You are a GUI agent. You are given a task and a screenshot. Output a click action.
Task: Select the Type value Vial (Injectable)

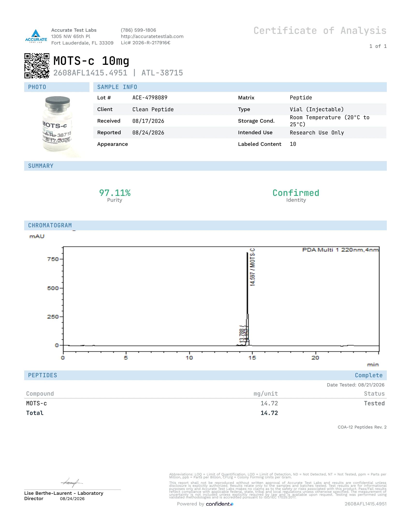tap(317, 109)
